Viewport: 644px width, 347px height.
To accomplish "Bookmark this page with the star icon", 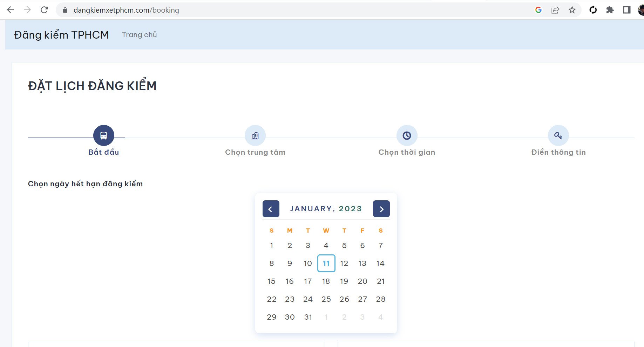I will tap(572, 10).
